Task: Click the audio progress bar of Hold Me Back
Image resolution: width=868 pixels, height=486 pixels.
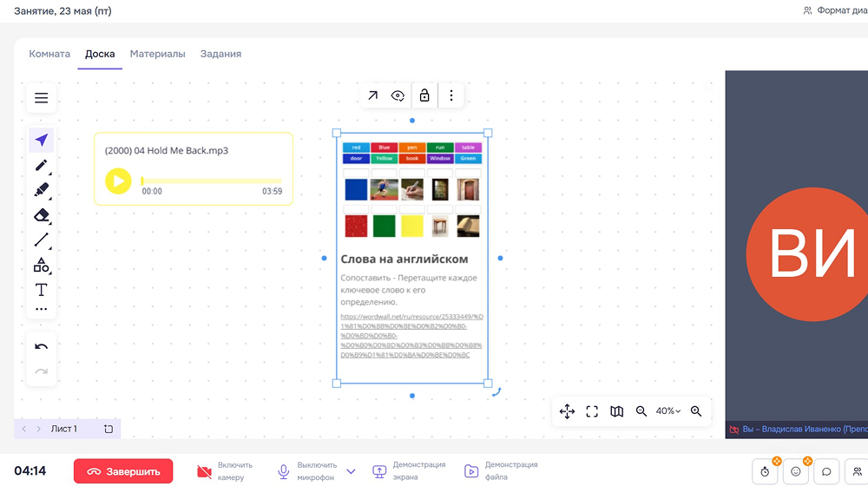Action: (212, 181)
